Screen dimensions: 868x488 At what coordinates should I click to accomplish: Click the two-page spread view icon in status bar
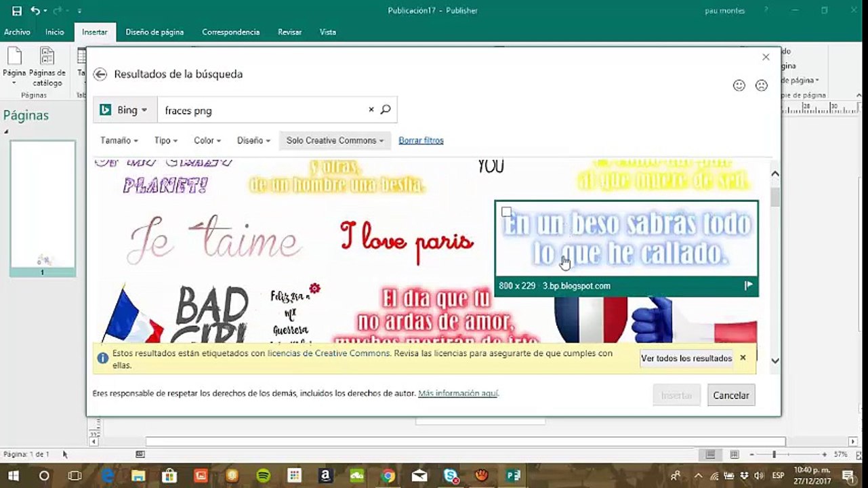click(x=734, y=454)
